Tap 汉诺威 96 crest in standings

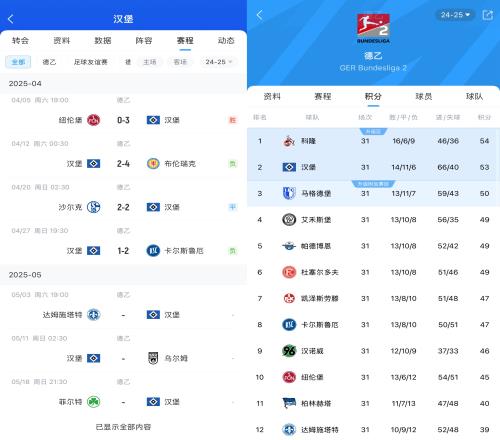pos(289,351)
